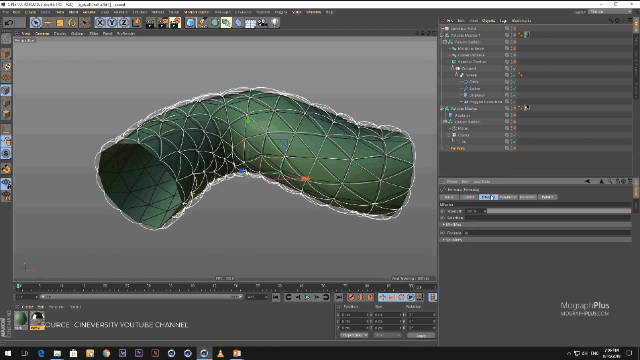Collapse the Cloner object hierarchy
Screen dimensions: 640x360
[449, 135]
